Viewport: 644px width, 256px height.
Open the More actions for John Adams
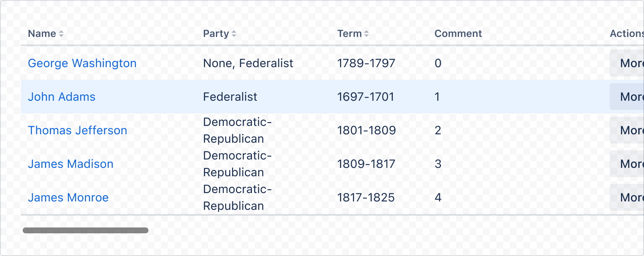[x=629, y=97]
